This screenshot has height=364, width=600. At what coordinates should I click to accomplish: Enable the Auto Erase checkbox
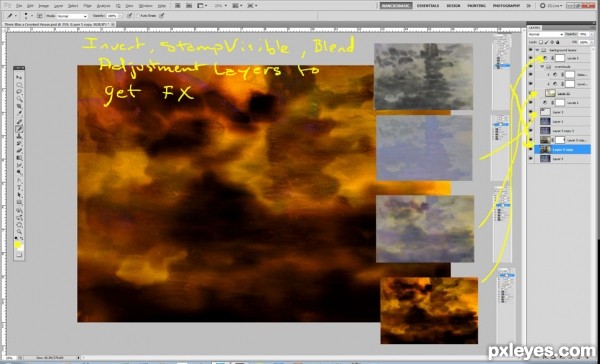139,16
